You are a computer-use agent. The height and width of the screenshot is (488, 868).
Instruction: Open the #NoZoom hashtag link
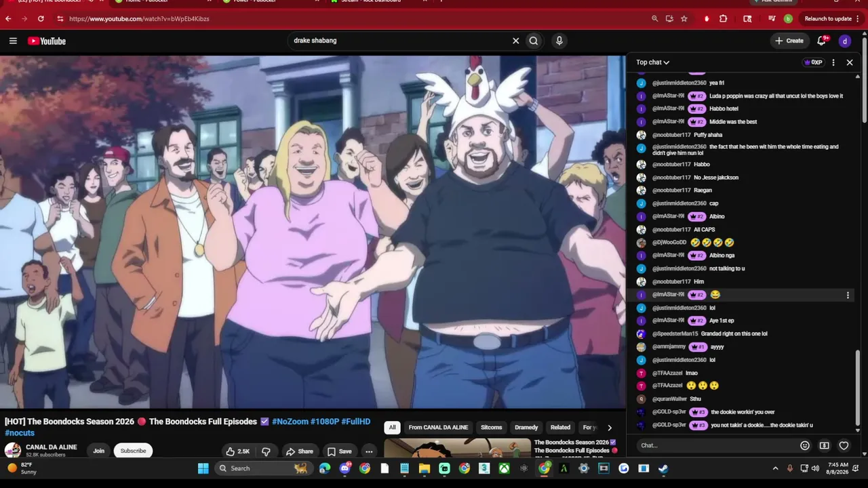(x=290, y=422)
